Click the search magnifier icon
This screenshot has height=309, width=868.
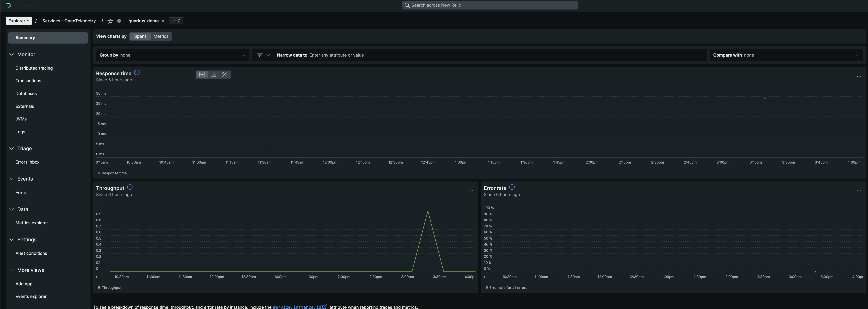click(407, 5)
